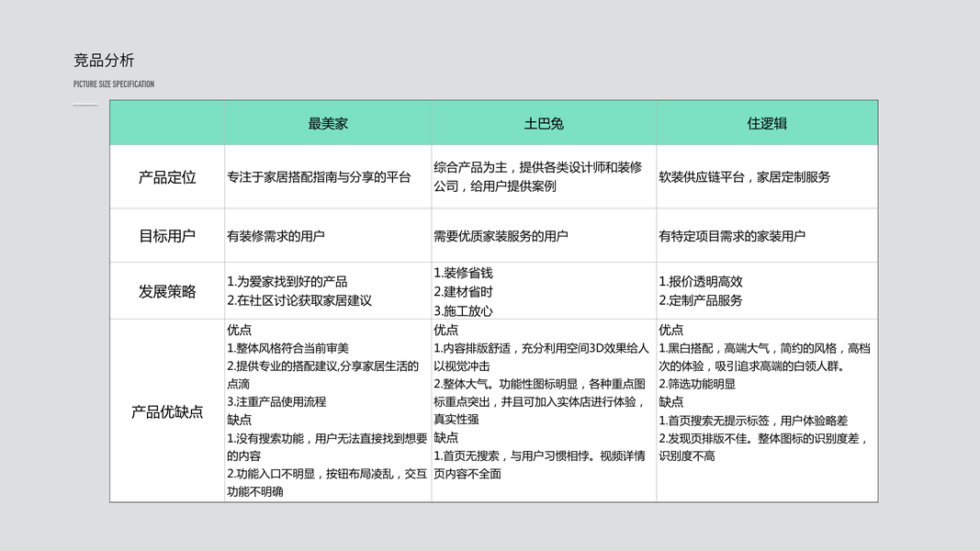The height and width of the screenshot is (551, 980).
Task: Click the 目标用户 row label
Action: coord(167,236)
